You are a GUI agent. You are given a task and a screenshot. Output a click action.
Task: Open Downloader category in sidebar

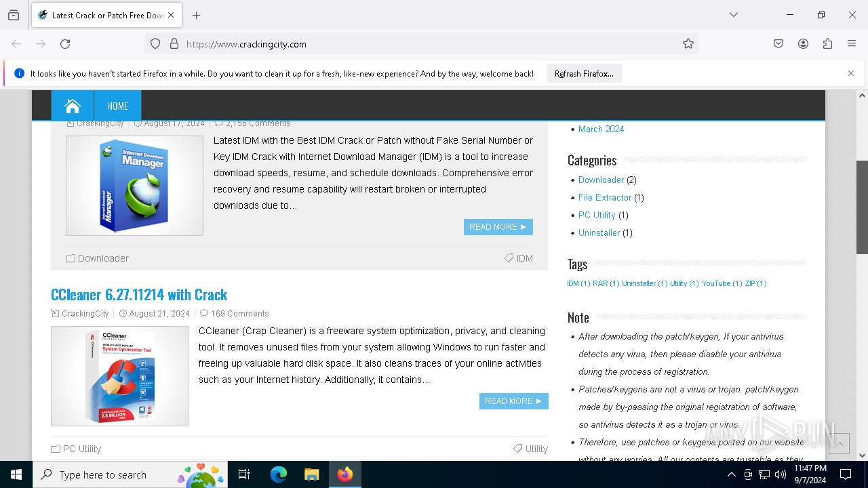(601, 180)
